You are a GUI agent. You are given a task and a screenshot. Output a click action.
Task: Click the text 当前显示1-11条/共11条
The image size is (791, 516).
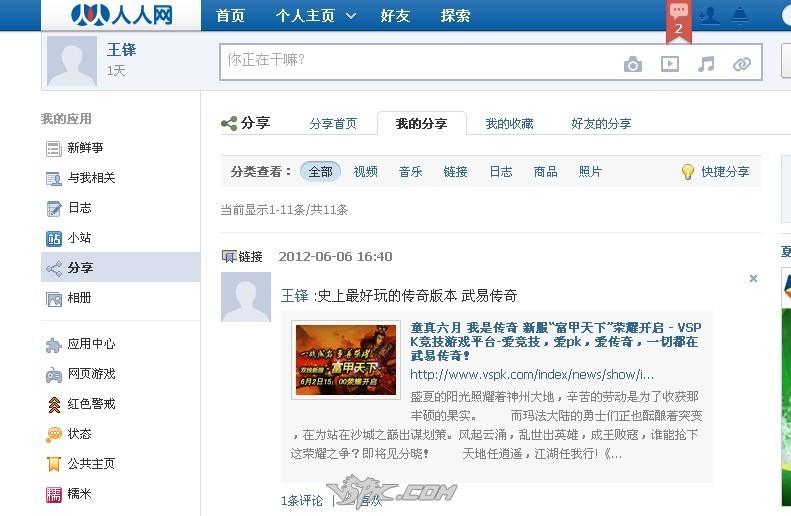(284, 209)
